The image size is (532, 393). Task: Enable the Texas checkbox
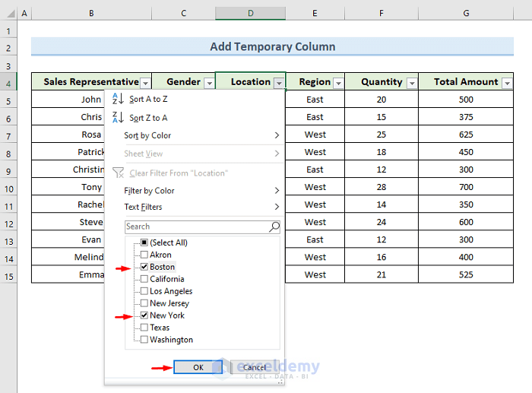pos(144,328)
